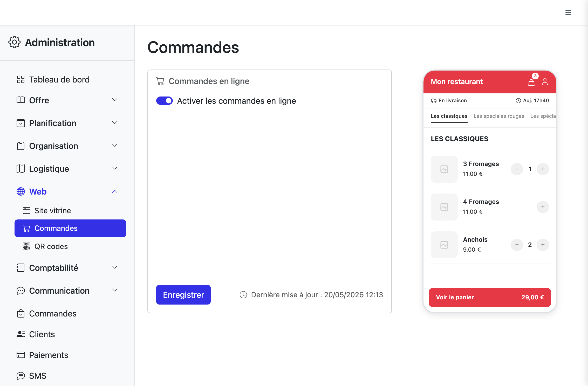588x386 pixels.
Task: Click the user profile icon in preview header
Action: [545, 82]
